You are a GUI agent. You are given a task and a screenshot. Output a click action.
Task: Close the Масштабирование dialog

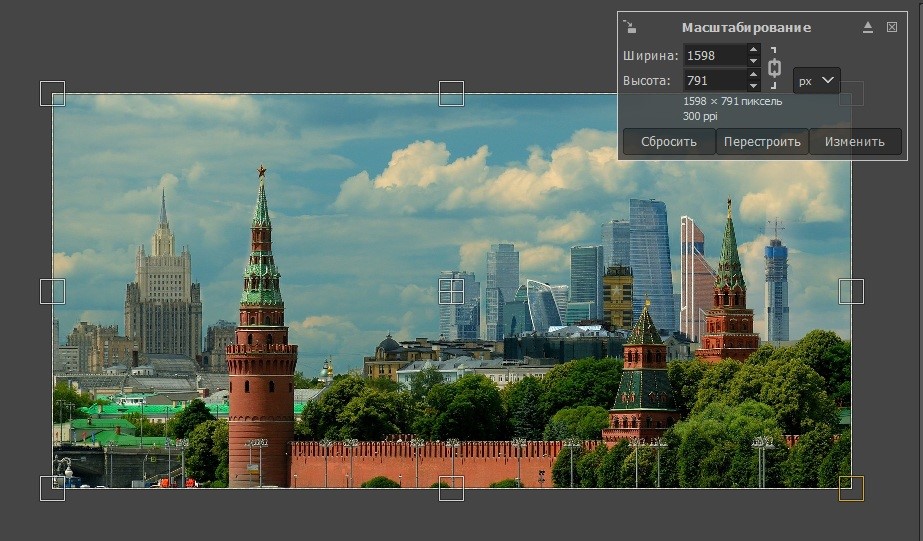pyautogui.click(x=892, y=27)
